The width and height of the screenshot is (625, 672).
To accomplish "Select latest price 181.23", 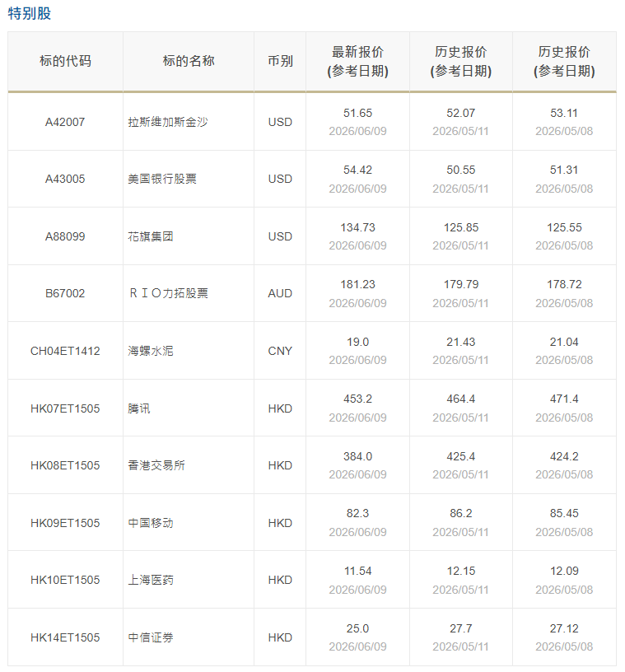I will click(357, 284).
